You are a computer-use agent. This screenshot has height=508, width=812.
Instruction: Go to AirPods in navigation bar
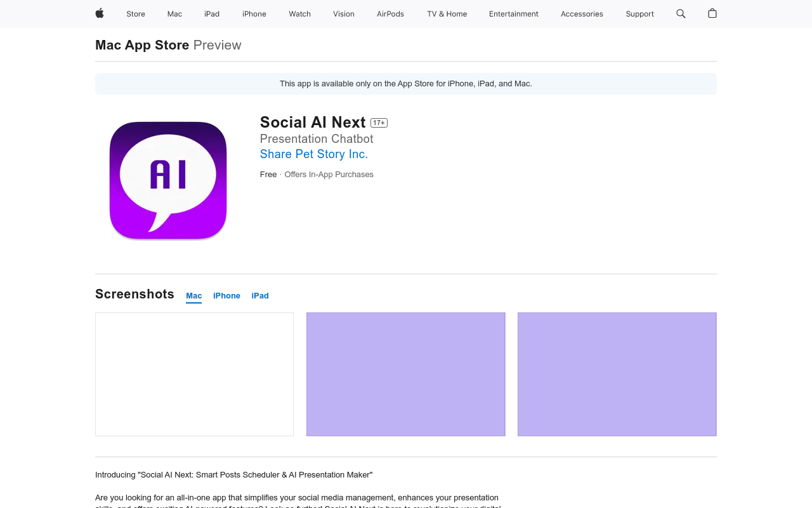coord(390,14)
